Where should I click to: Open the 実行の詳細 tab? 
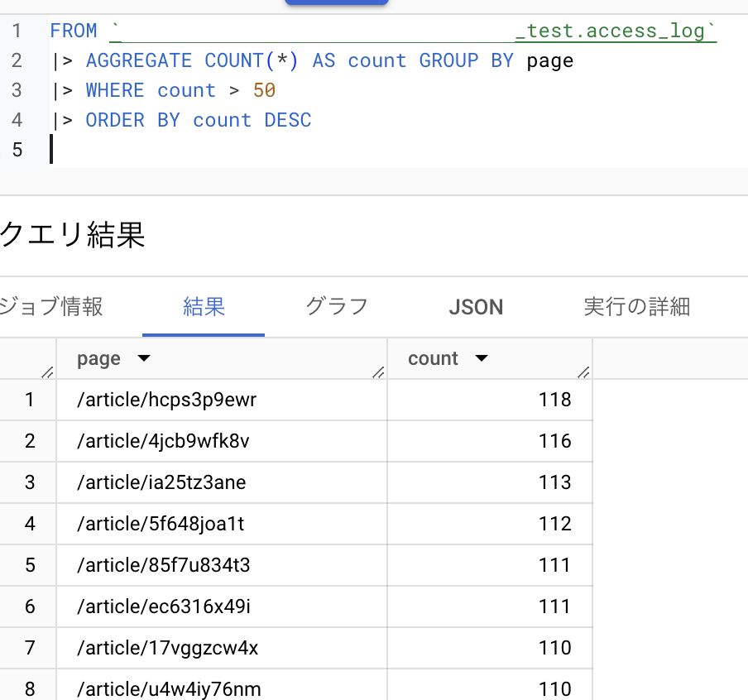636,307
